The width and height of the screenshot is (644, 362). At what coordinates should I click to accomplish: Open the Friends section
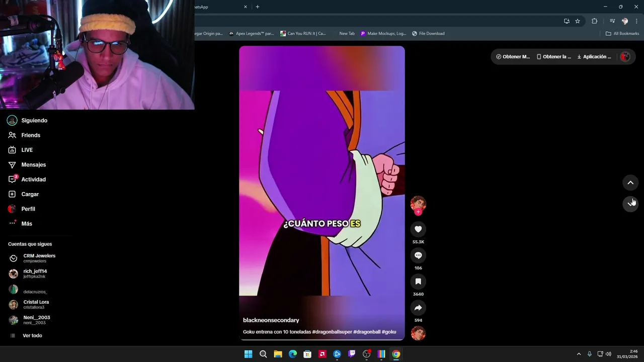click(x=24, y=135)
